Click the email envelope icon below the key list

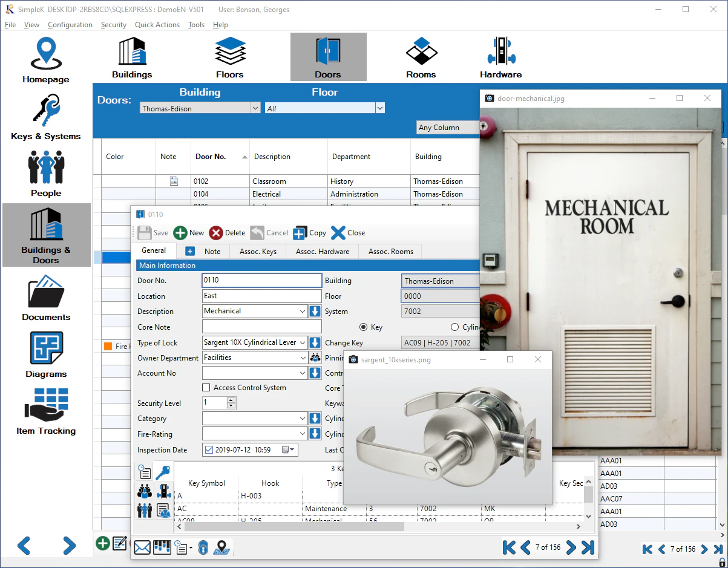pyautogui.click(x=142, y=547)
